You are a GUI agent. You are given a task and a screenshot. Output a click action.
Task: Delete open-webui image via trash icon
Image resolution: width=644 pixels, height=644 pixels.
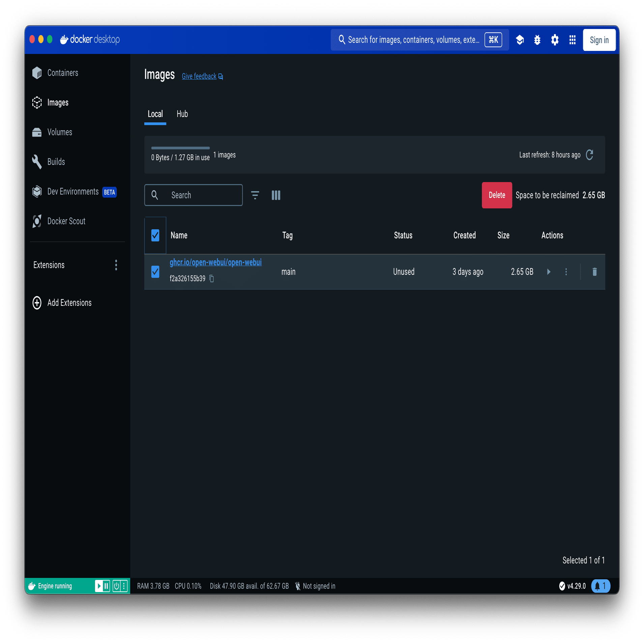point(594,272)
